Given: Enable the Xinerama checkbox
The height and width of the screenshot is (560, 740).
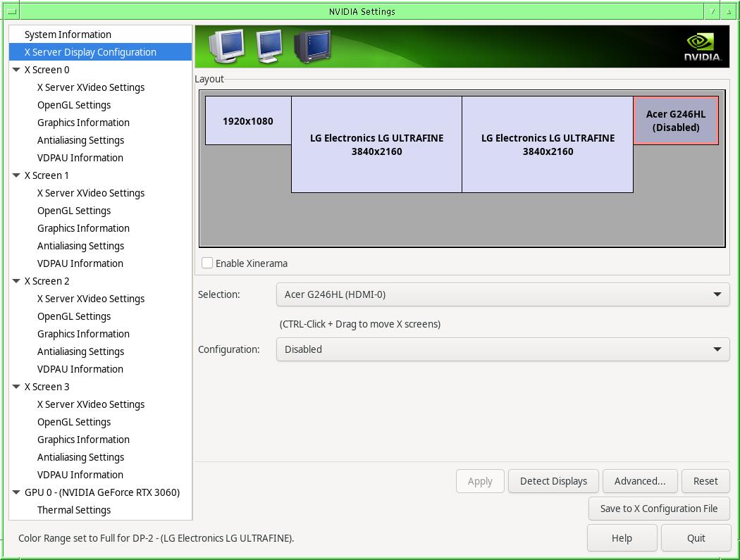Looking at the screenshot, I should (207, 263).
